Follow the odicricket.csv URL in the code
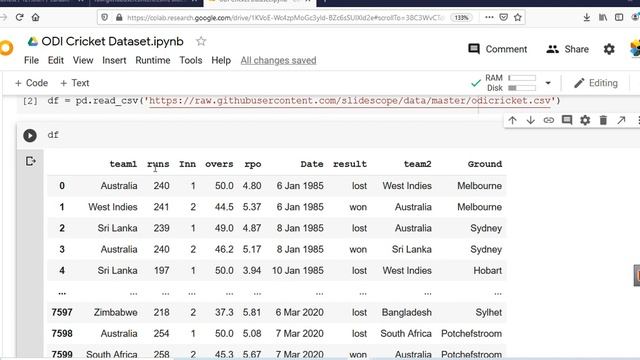 point(350,100)
